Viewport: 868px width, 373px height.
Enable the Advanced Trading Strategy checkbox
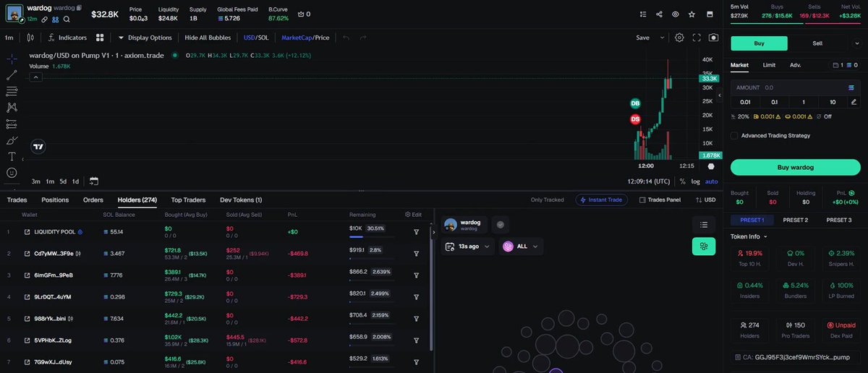734,135
